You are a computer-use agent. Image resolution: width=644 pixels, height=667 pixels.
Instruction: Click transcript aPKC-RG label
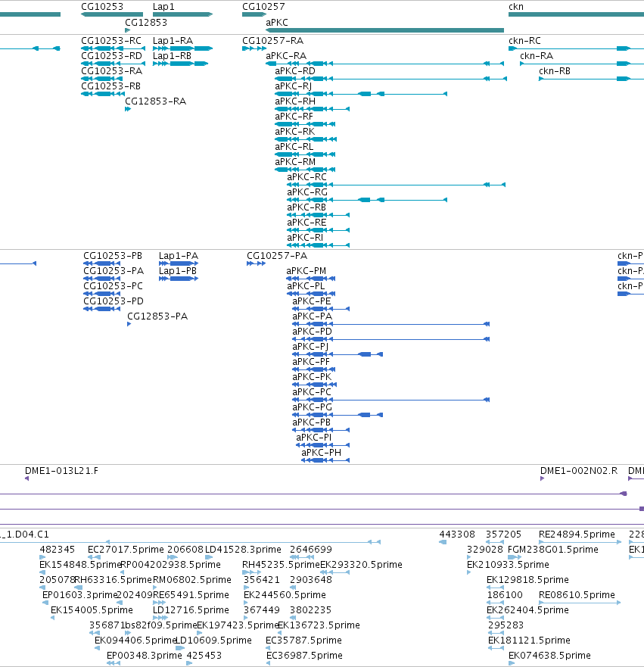tap(307, 192)
